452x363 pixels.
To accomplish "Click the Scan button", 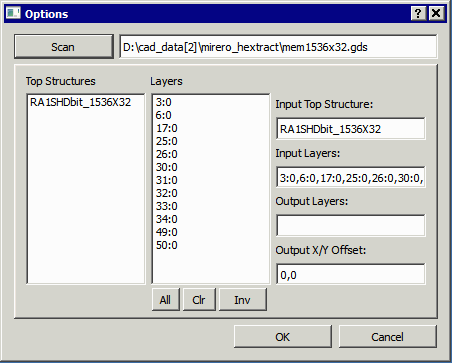I will pos(64,47).
